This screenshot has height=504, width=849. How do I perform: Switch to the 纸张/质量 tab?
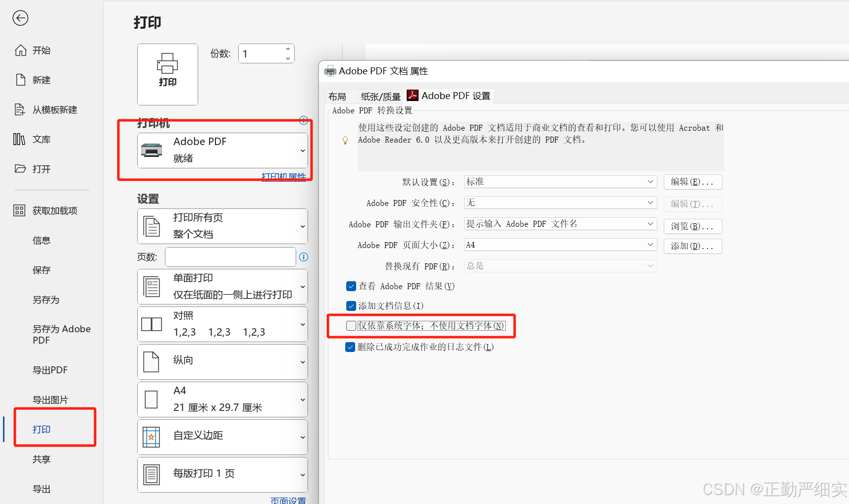(380, 97)
